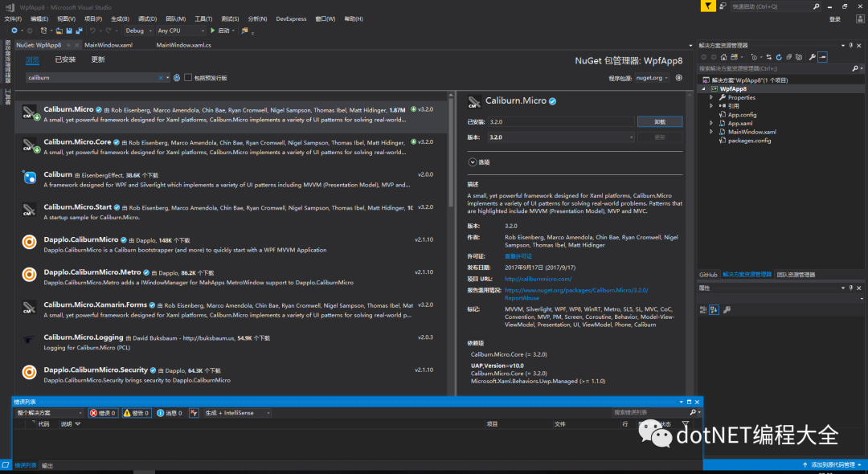868x474 pixels.
Task: Click the Undo arrow icon
Action: tap(92, 31)
